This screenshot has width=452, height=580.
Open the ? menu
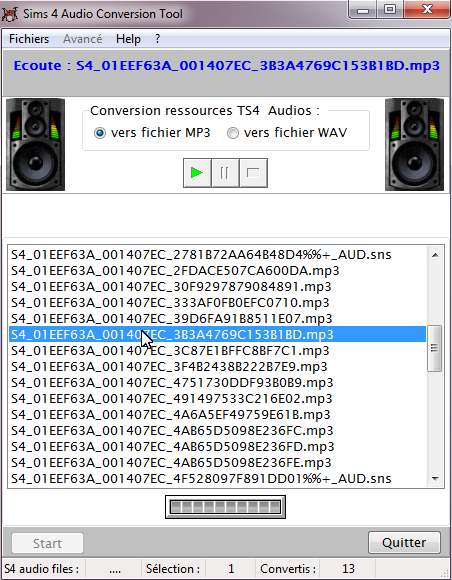[158, 39]
